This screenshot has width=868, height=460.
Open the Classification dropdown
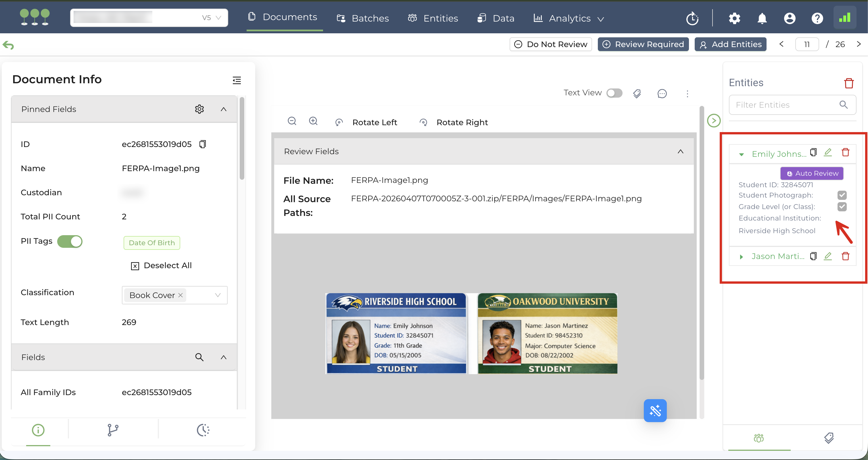(218, 295)
